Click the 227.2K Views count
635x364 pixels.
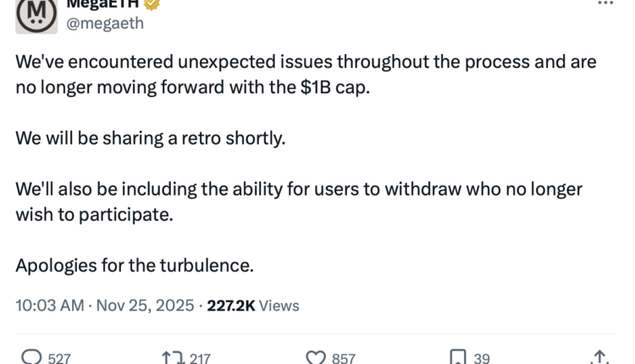[x=254, y=306]
